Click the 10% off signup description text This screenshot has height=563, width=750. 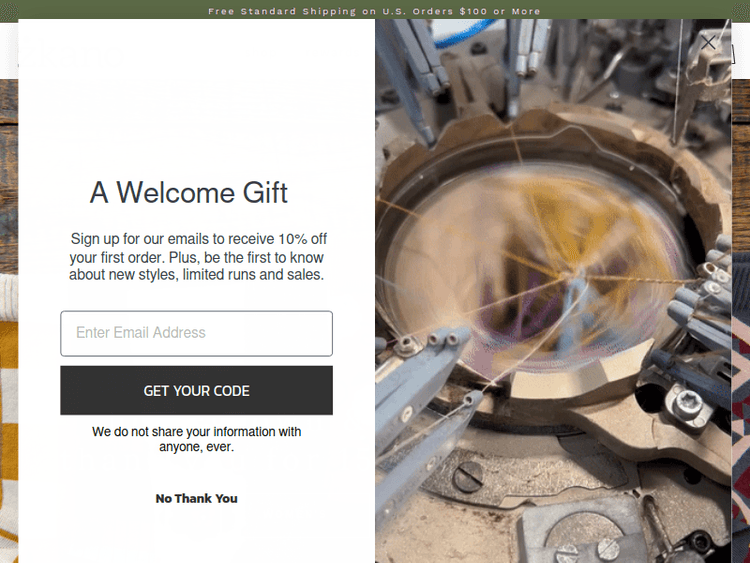tap(197, 256)
